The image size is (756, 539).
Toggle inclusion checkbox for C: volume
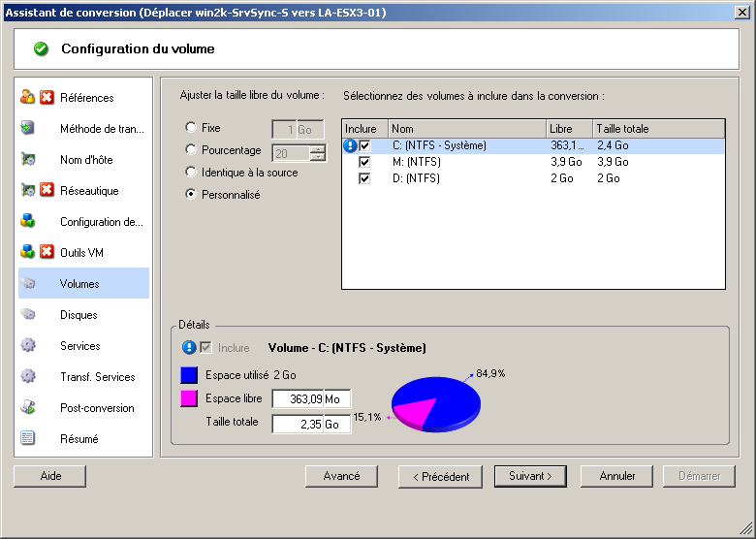pyautogui.click(x=364, y=145)
